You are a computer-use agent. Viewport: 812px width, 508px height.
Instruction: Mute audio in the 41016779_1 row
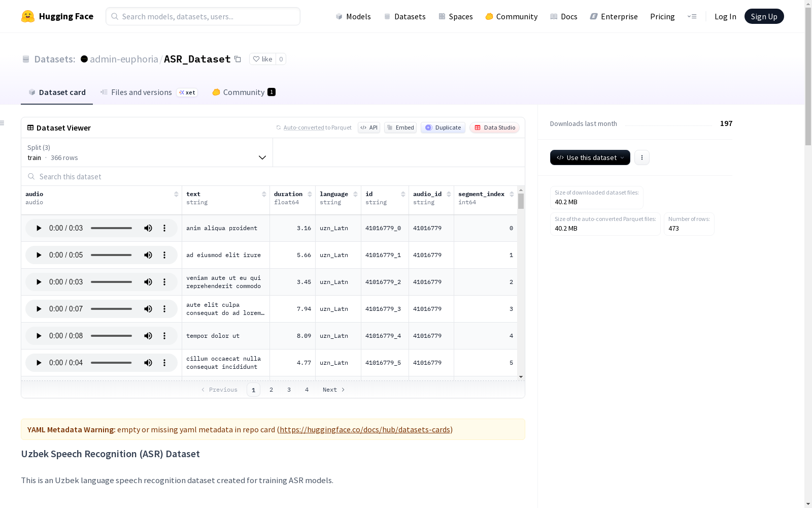click(x=148, y=255)
